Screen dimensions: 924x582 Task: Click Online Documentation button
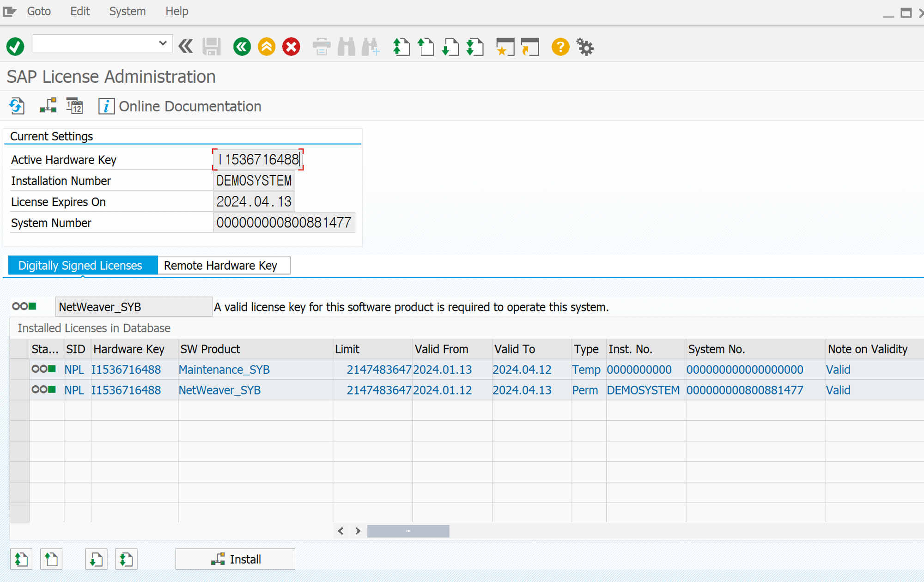(180, 106)
